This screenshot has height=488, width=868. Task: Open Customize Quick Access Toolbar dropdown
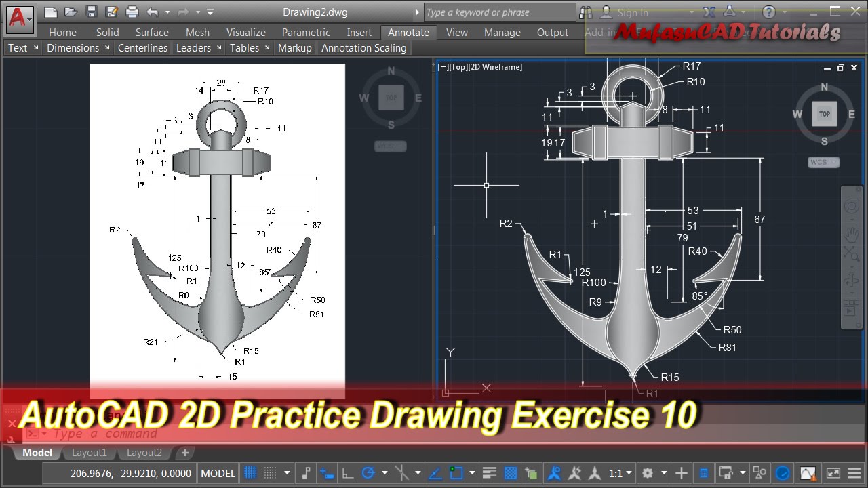pos(210,12)
